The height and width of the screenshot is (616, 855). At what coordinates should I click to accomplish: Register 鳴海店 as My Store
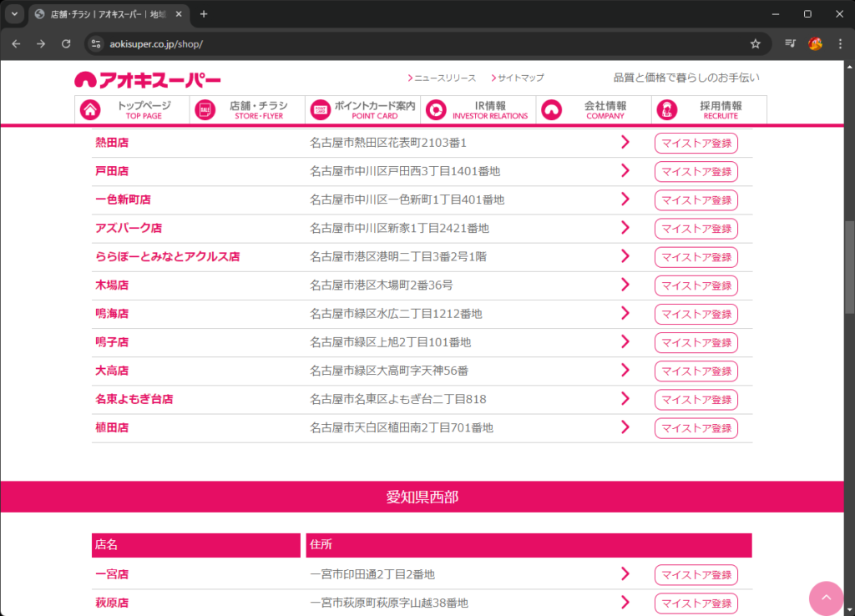pyautogui.click(x=696, y=314)
